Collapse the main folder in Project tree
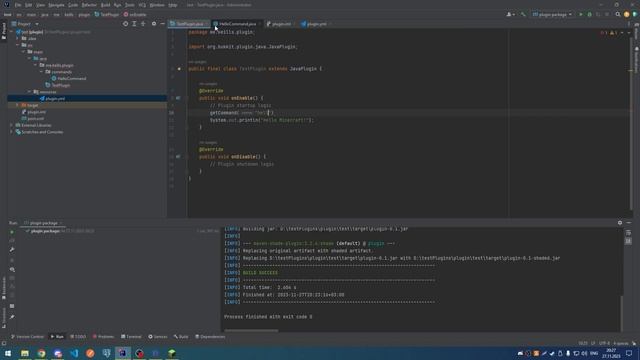The image size is (640, 360). point(24,52)
